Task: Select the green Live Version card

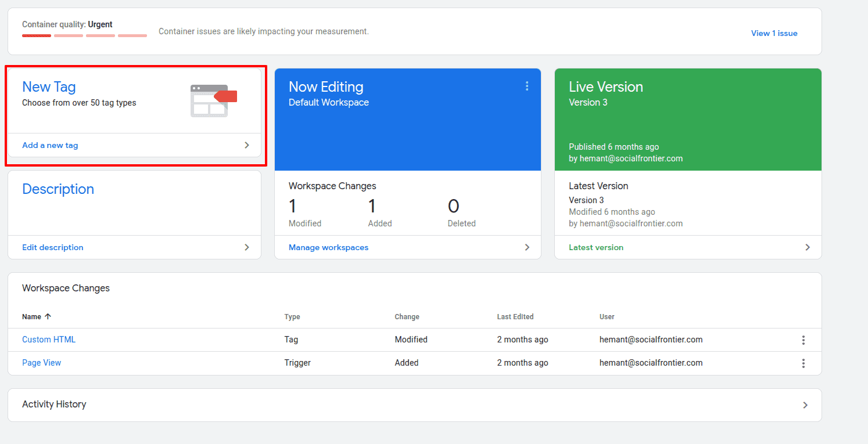Action: pos(688,119)
